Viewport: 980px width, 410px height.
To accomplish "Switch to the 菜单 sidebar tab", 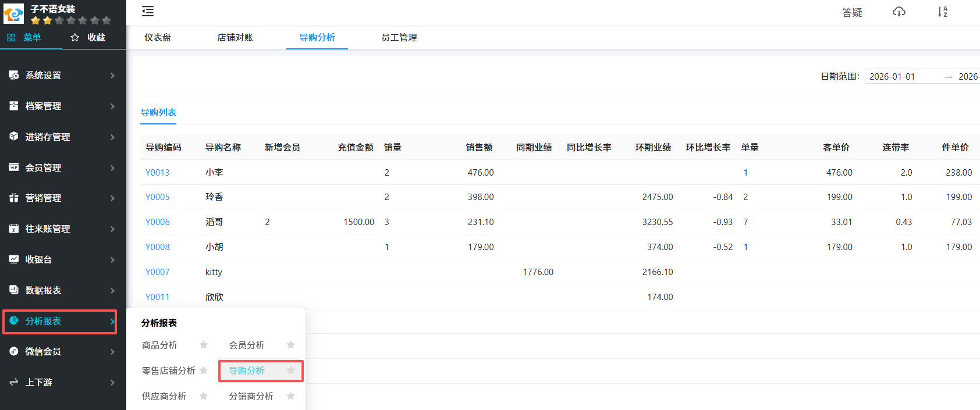I will pos(24,37).
